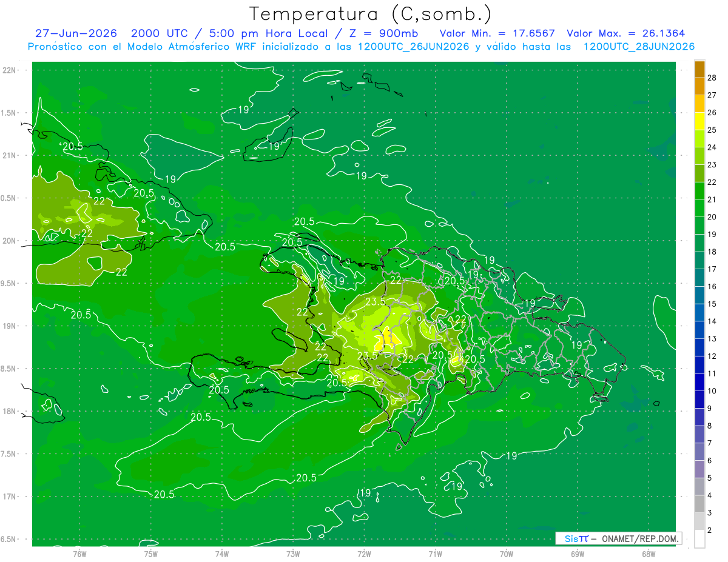
Task: Click the "68W" longitude axis label
Action: (x=649, y=554)
